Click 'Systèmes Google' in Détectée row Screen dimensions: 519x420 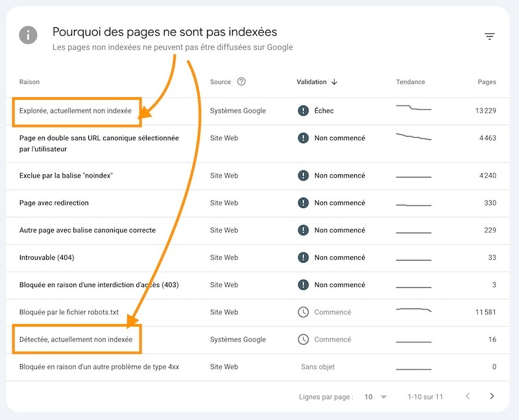pyautogui.click(x=237, y=340)
